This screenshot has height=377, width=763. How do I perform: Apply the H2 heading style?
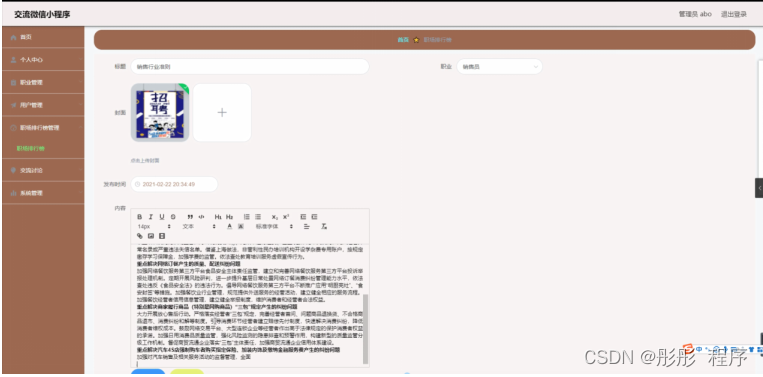click(x=230, y=217)
